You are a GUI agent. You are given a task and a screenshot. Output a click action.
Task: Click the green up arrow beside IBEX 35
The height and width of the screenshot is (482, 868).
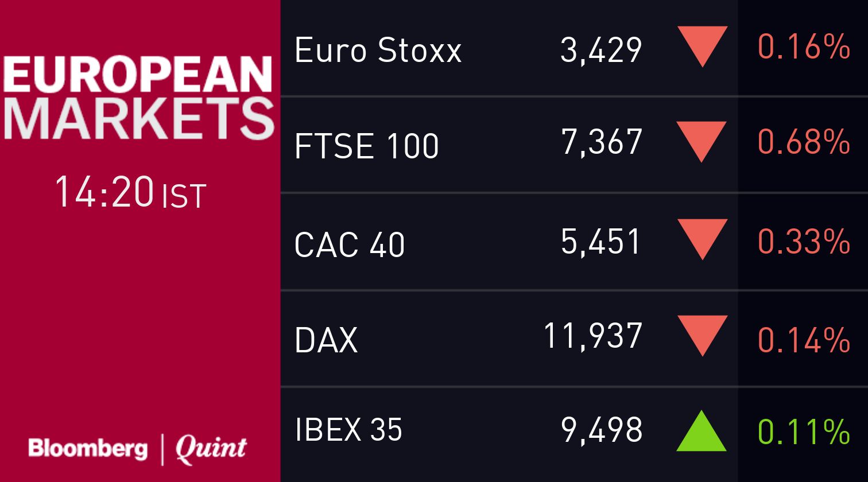(702, 430)
